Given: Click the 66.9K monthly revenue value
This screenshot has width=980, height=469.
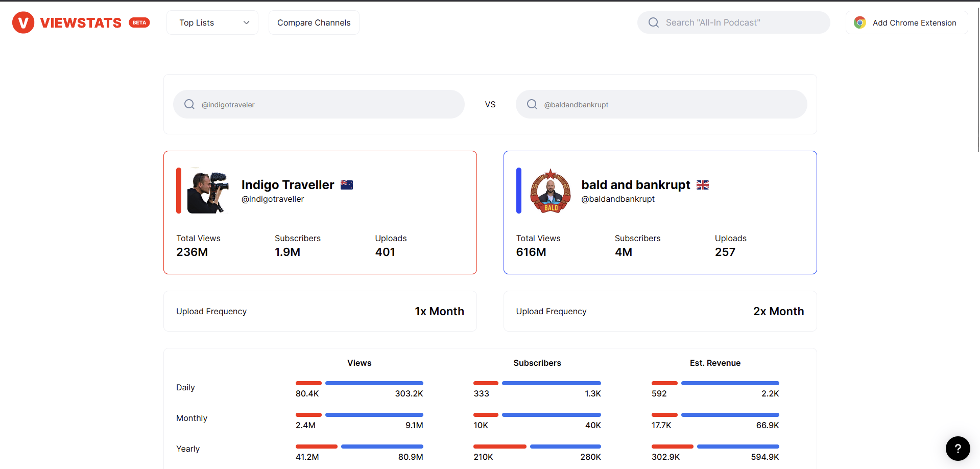Looking at the screenshot, I should click(x=768, y=426).
